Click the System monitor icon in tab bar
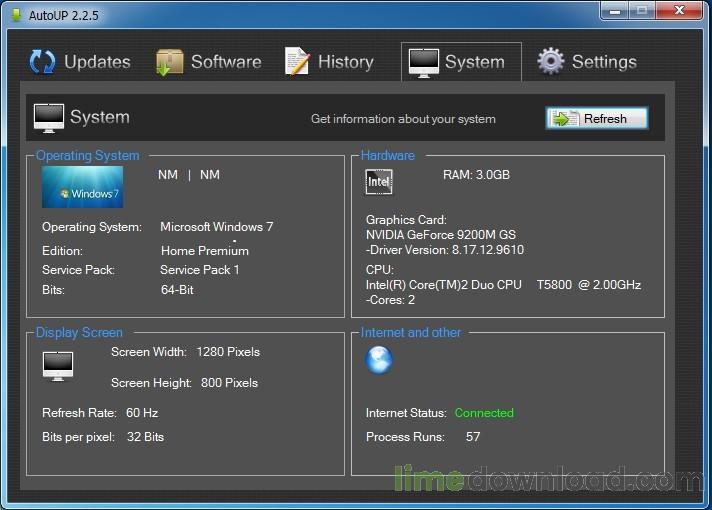 tap(424, 62)
